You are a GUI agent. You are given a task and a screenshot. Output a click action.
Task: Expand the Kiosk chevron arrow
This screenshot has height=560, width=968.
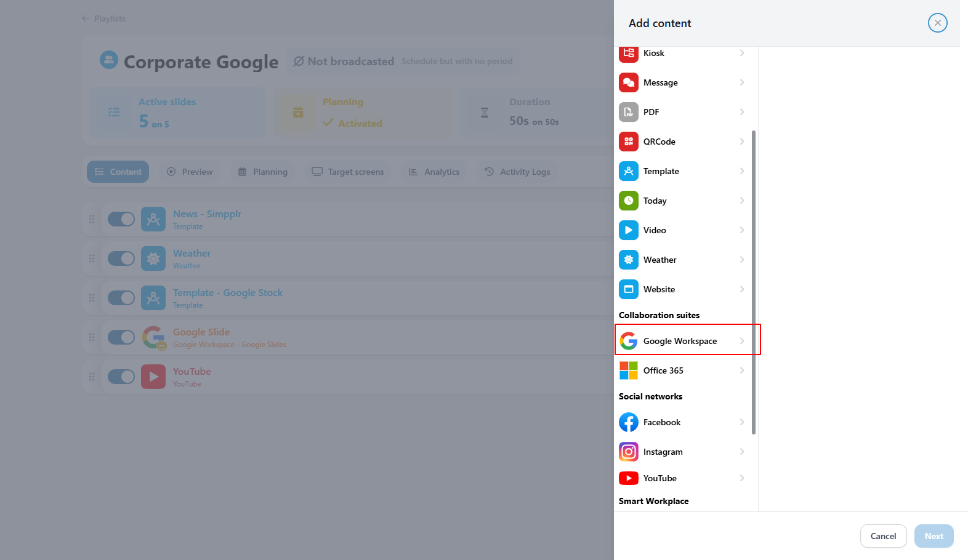pyautogui.click(x=742, y=53)
